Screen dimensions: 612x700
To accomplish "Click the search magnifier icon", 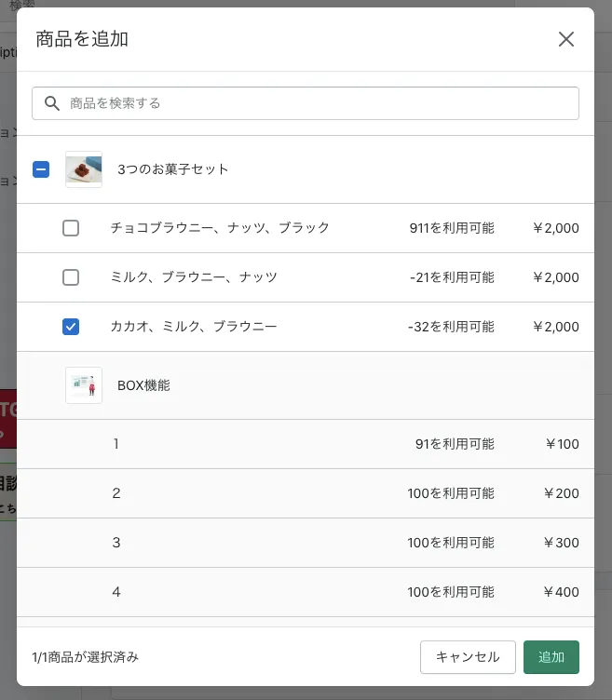I will click(52, 103).
